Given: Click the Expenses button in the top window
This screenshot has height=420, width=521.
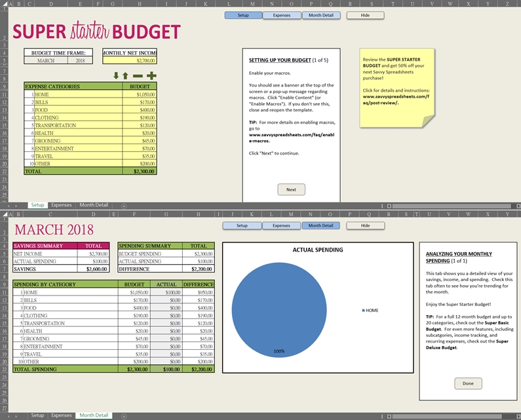Looking at the screenshot, I should pyautogui.click(x=282, y=15).
